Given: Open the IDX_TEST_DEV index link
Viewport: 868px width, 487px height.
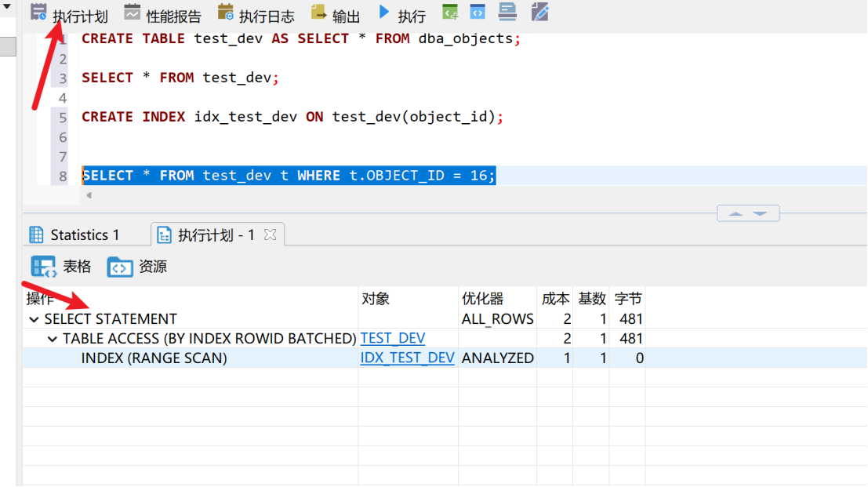Looking at the screenshot, I should point(407,358).
